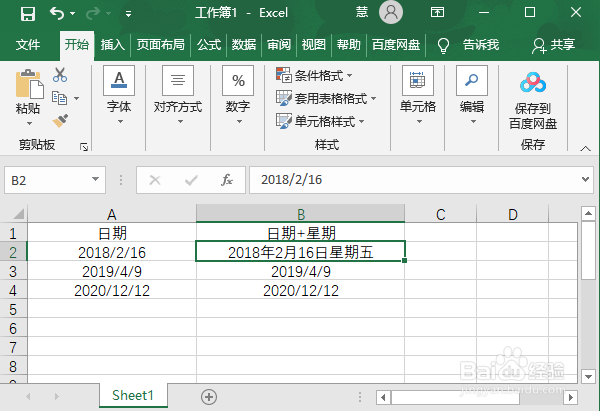Click cell A3 containing 2019/4/9
Viewport: 600px width, 411px height.
pos(112,271)
